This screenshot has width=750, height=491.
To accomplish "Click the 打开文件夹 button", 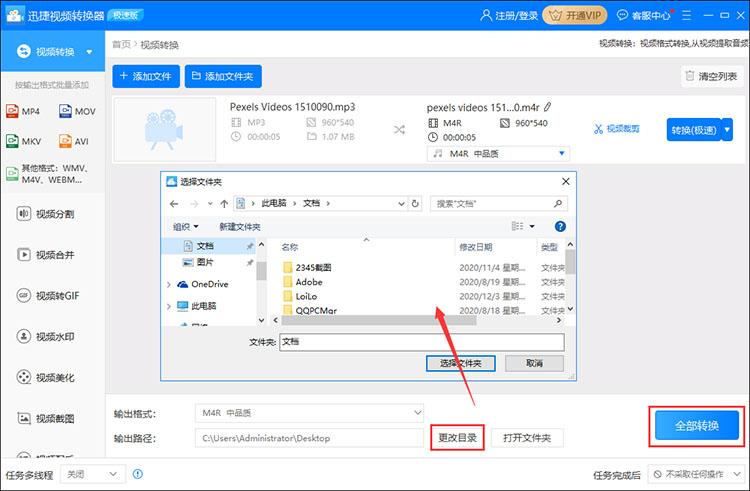I will coord(527,437).
